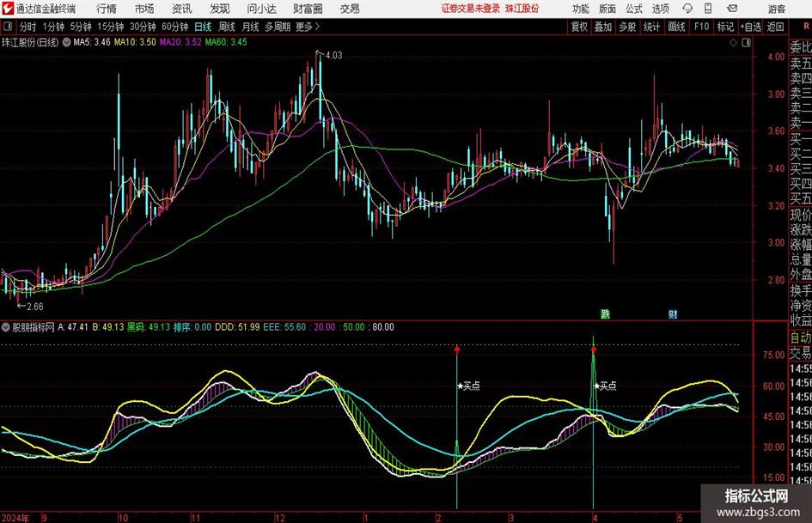Expand the 更多 periods list

[308, 27]
